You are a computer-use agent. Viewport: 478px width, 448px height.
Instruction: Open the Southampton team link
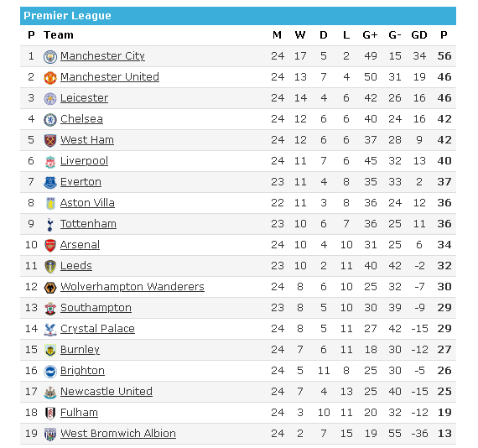pos(96,308)
